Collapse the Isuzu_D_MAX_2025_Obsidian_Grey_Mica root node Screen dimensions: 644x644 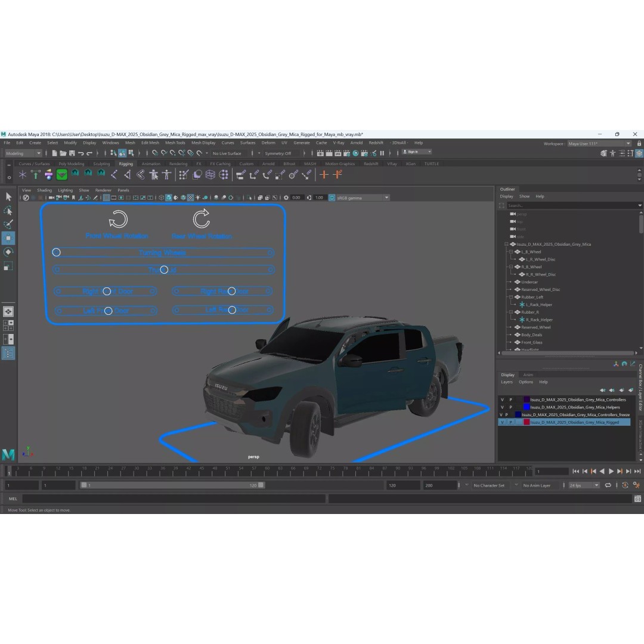pyautogui.click(x=506, y=244)
